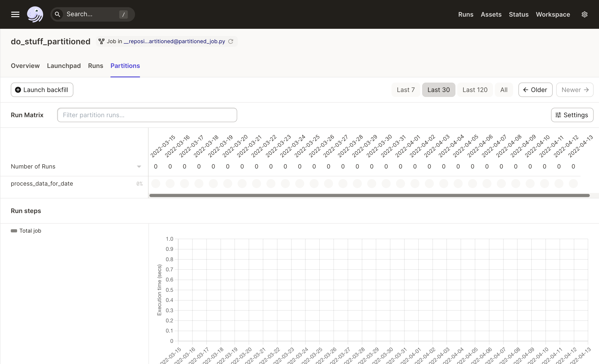
Task: Open Run Matrix Settings
Action: [x=572, y=115]
